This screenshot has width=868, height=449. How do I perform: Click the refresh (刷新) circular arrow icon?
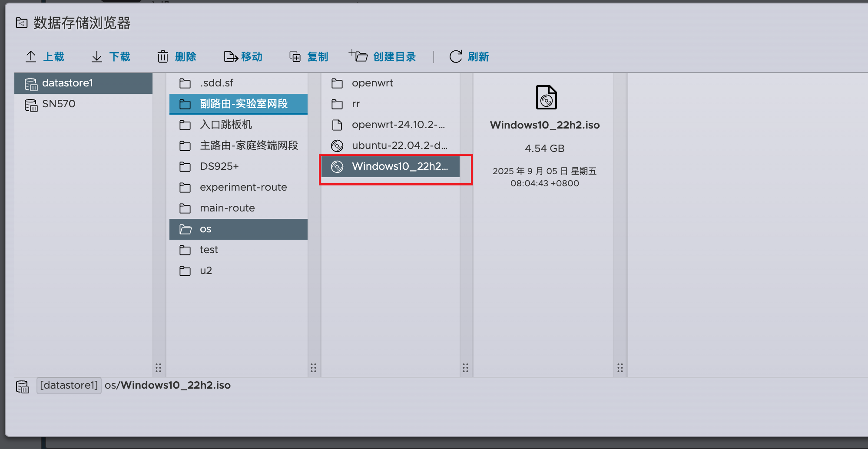pos(456,57)
